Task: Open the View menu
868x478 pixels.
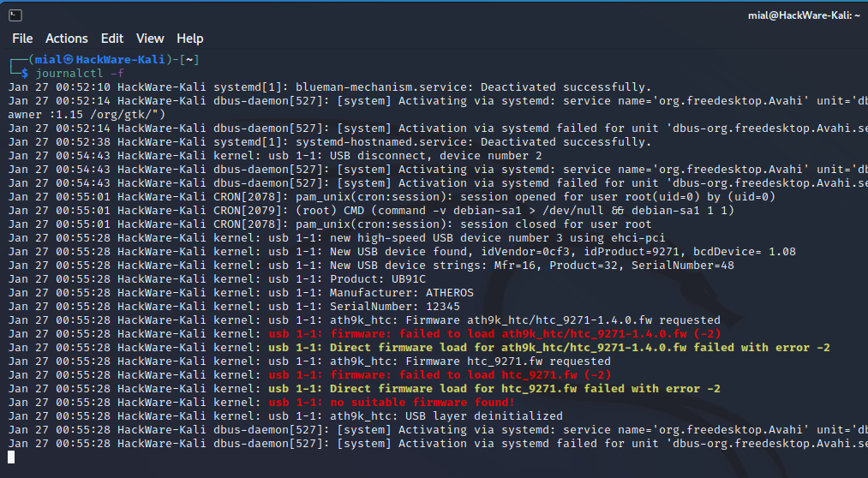Action: [x=150, y=39]
